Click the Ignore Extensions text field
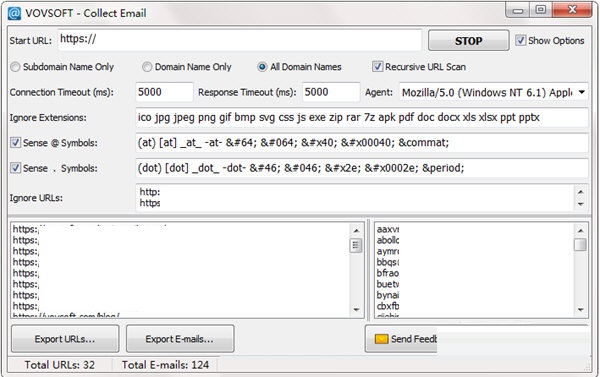This screenshot has width=600, height=377. click(x=362, y=118)
